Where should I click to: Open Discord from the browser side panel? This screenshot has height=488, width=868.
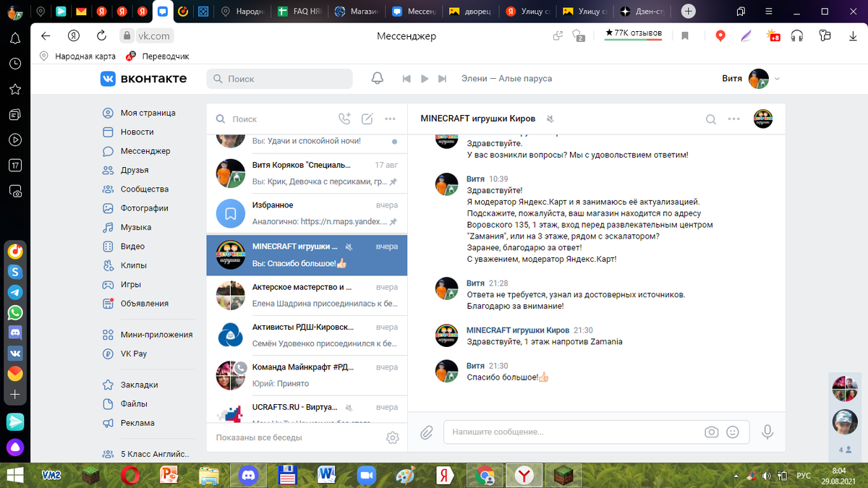15,333
